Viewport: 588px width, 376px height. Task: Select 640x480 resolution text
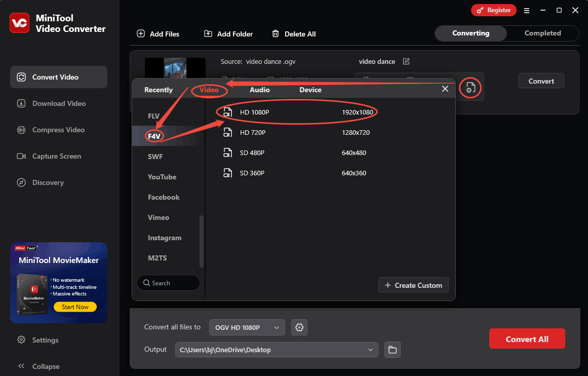[354, 153]
